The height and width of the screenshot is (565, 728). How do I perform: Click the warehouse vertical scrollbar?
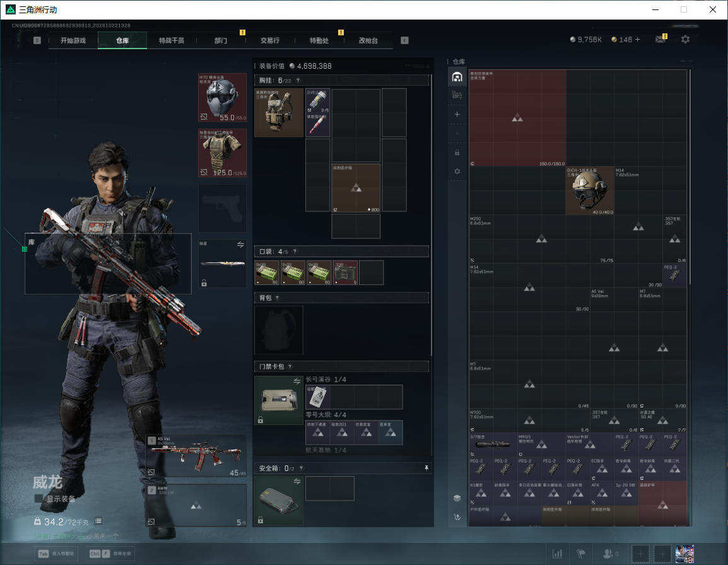tap(690, 177)
